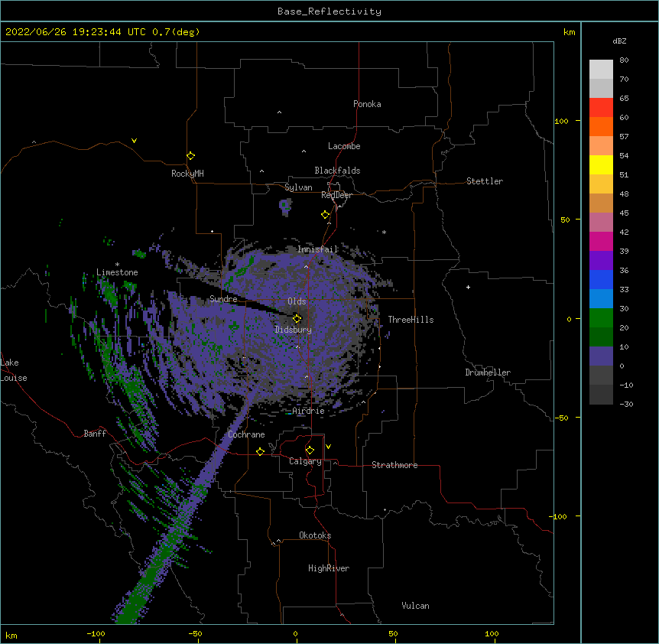Click the Didsbury town label
The width and height of the screenshot is (659, 644).
point(294,330)
